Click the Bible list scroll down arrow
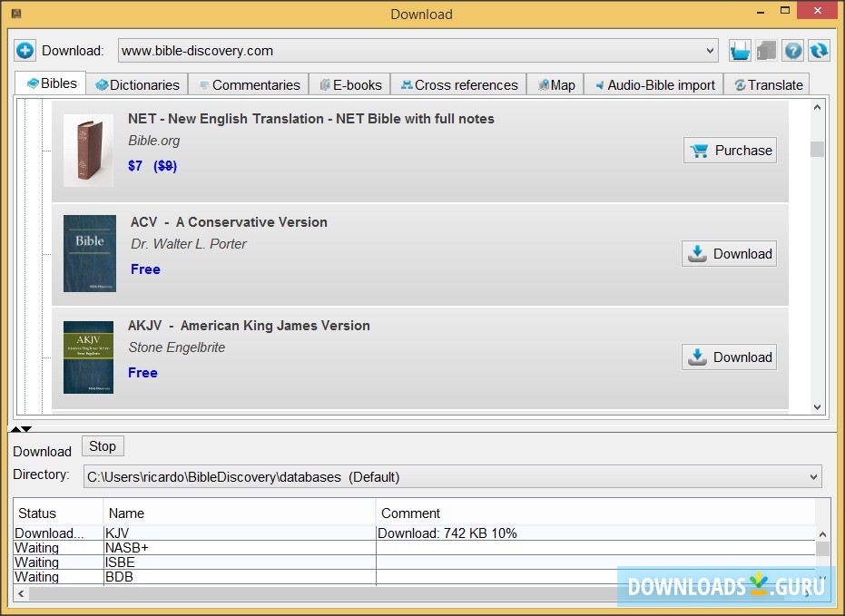Image resolution: width=845 pixels, height=616 pixels. pos(817,407)
